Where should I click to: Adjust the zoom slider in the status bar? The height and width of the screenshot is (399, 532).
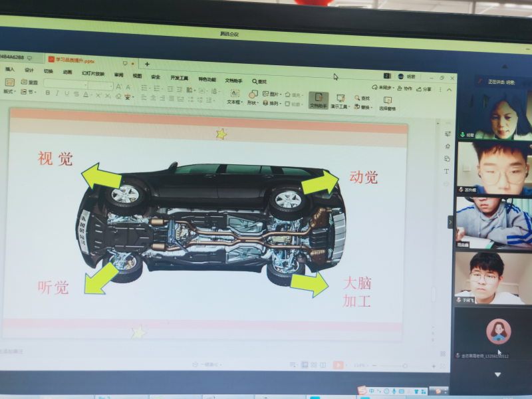tap(406, 366)
